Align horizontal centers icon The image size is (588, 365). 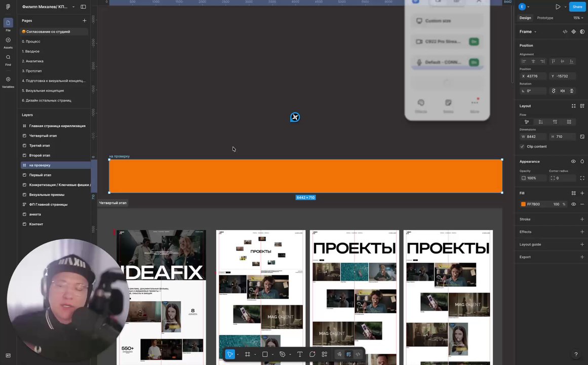click(533, 61)
